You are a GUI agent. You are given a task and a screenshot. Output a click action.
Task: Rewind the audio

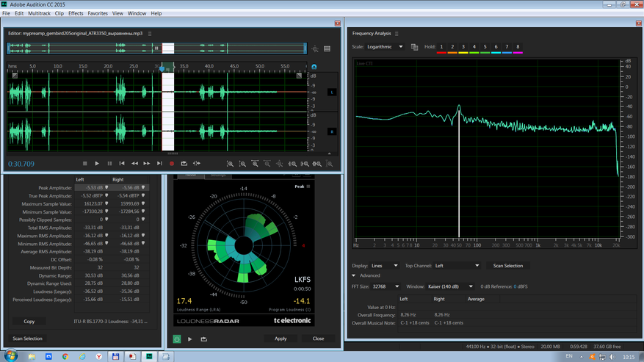point(134,164)
